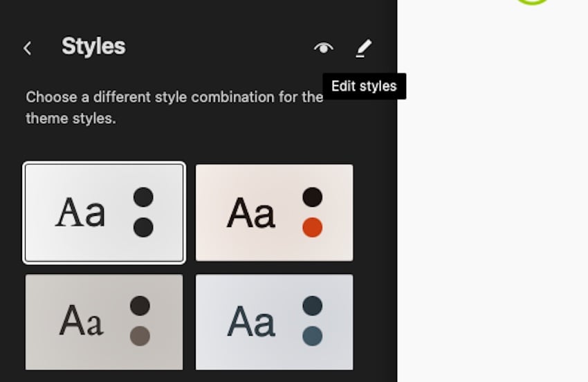The image size is (588, 382).
Task: Open the Style Book eye icon
Action: tap(323, 48)
